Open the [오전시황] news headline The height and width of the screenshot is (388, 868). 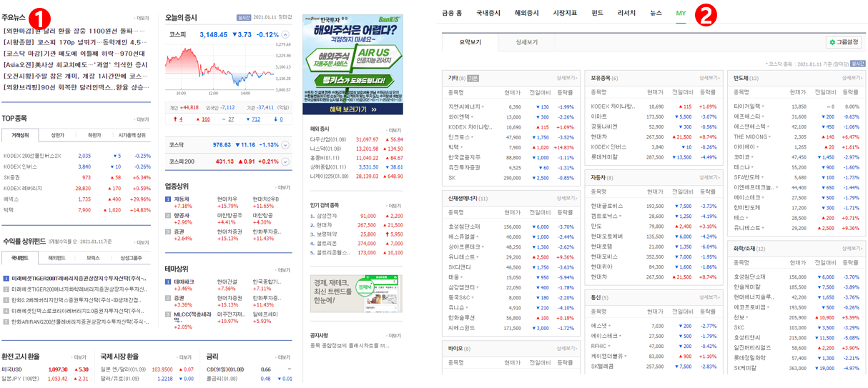[x=75, y=76]
